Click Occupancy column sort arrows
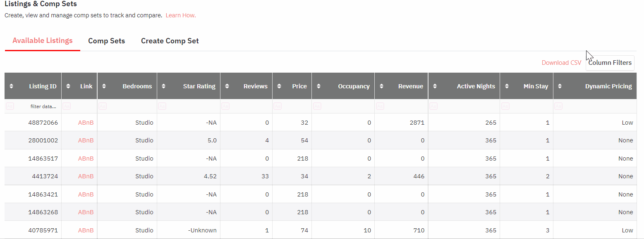644x239 pixels. tap(318, 86)
